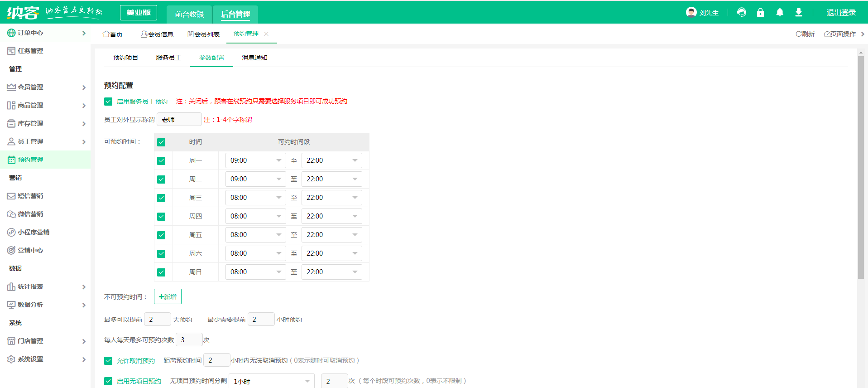The image size is (868, 388).
Task: Click the 每人每天最多可预约次数 input
Action: tap(189, 339)
